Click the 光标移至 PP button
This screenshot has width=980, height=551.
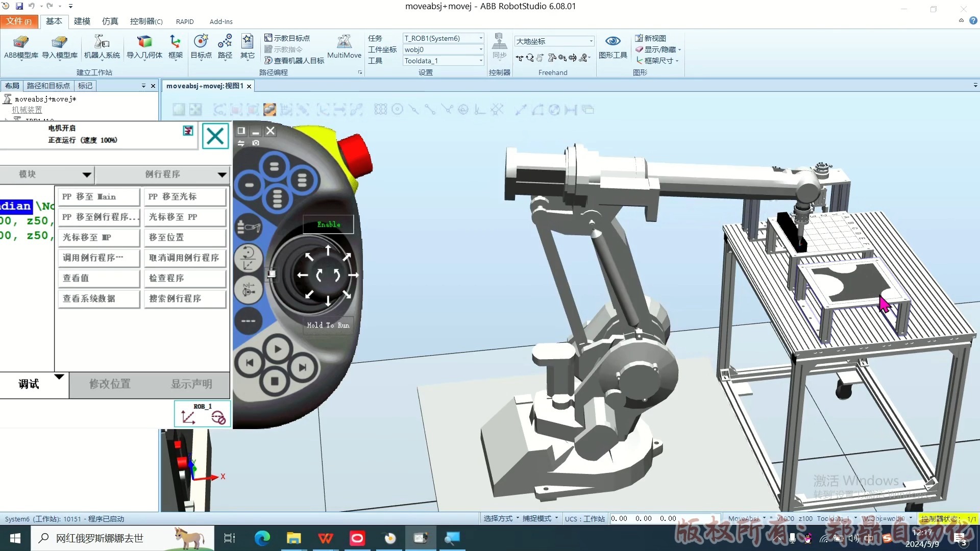tap(185, 217)
